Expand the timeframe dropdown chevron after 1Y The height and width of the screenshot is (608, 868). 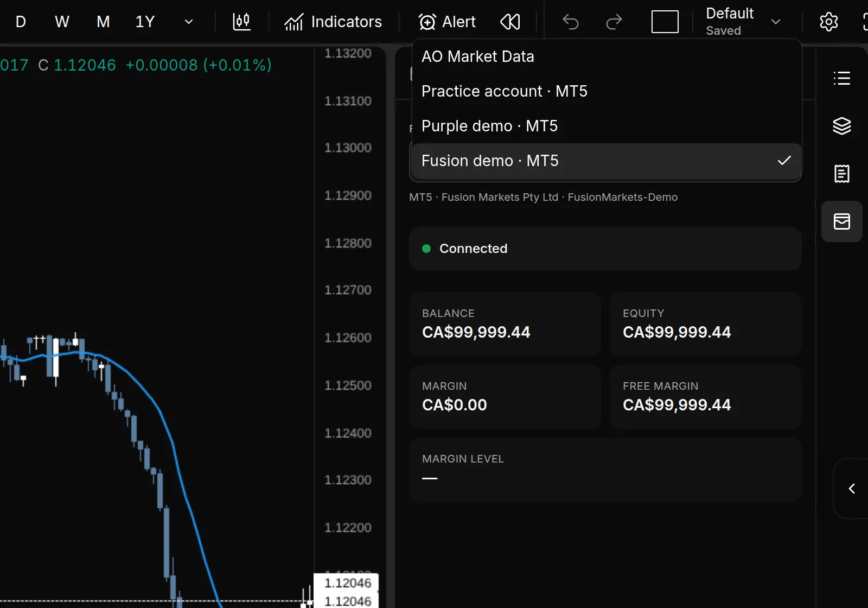click(189, 22)
